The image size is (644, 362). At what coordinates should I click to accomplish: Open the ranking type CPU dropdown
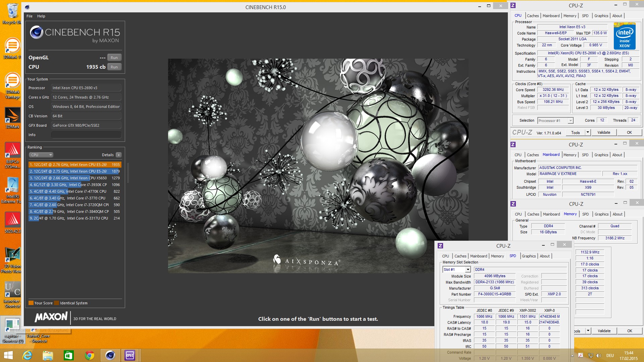click(x=41, y=155)
